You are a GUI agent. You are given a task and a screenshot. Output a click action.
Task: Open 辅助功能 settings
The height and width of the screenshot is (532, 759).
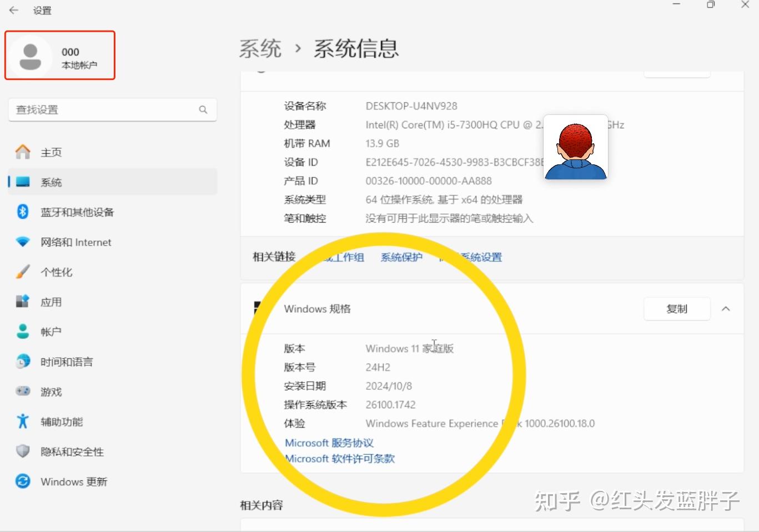coord(113,422)
